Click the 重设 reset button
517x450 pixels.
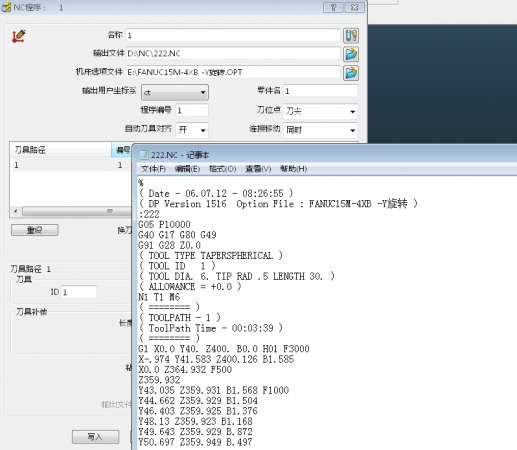(x=35, y=230)
